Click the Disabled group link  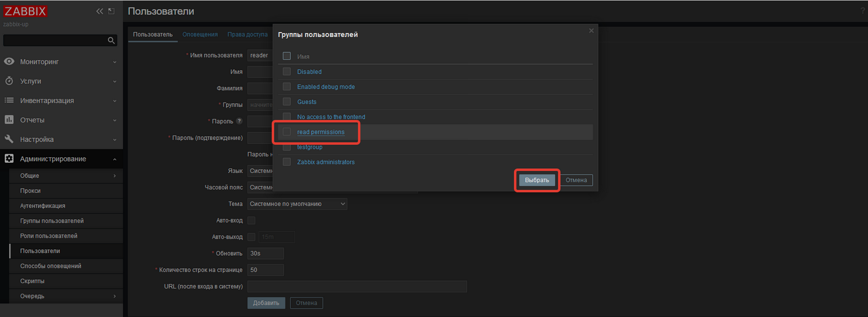(x=310, y=71)
